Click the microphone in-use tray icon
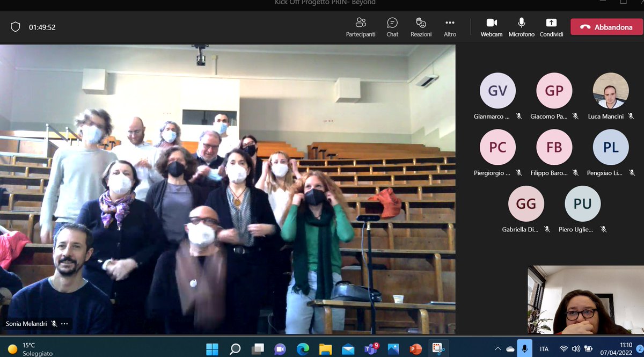 point(524,348)
